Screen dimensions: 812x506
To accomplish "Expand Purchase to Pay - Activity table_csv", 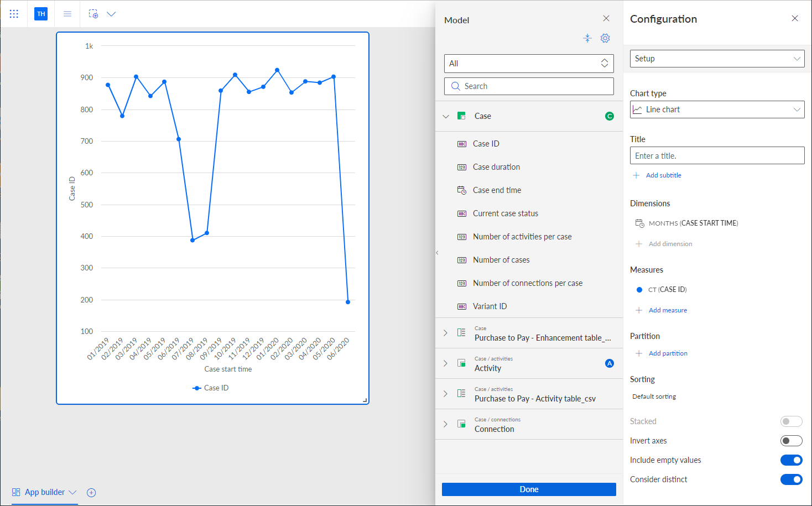I will 445,394.
